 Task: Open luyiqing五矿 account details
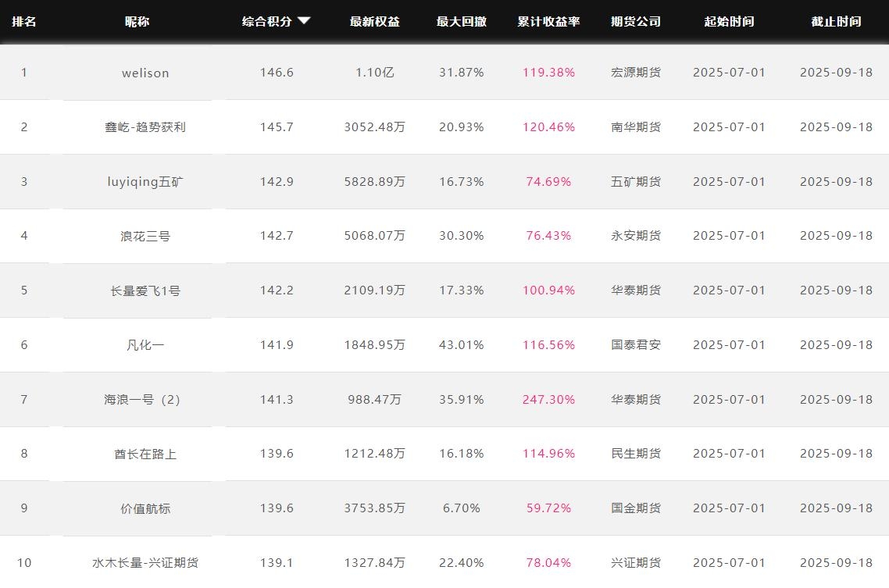pyautogui.click(x=145, y=182)
